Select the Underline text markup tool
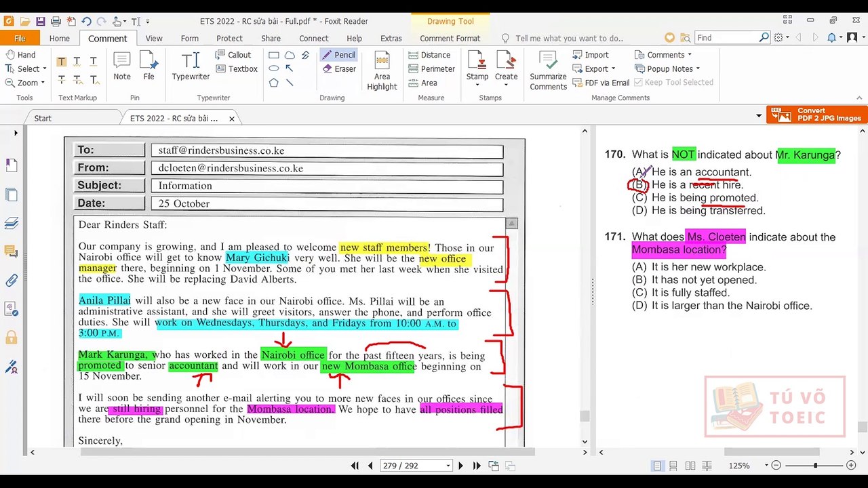 click(93, 62)
